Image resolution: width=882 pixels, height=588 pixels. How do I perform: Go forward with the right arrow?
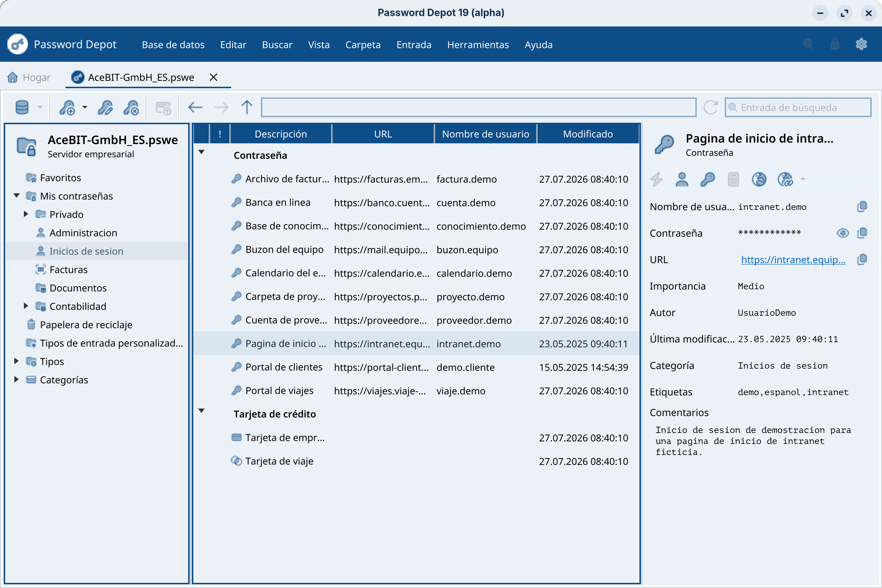coord(221,108)
